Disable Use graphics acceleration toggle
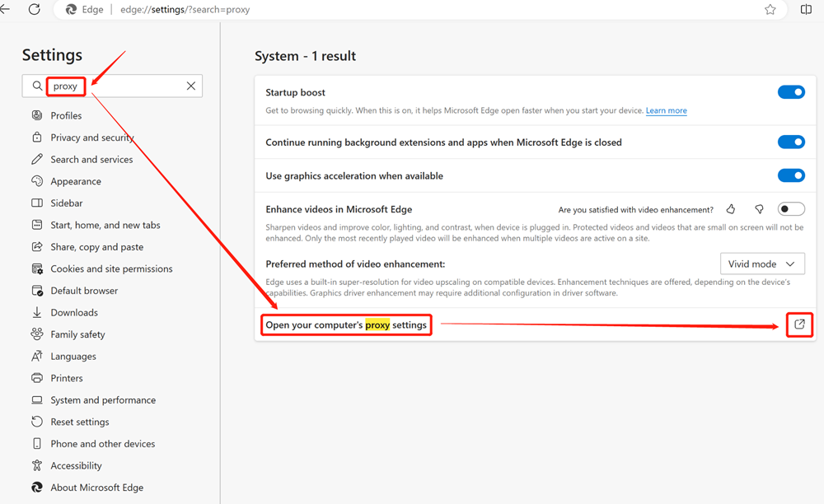824x504 pixels. coord(791,176)
